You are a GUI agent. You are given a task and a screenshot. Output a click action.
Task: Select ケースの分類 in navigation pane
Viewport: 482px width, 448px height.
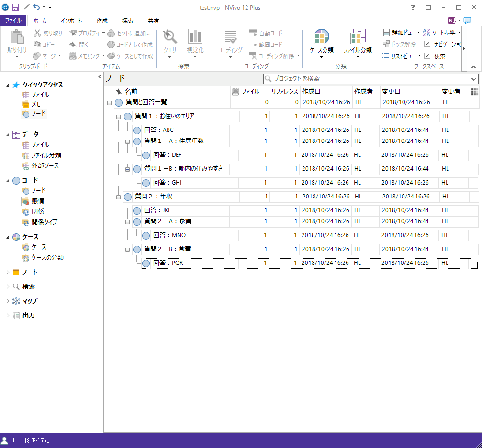47,258
